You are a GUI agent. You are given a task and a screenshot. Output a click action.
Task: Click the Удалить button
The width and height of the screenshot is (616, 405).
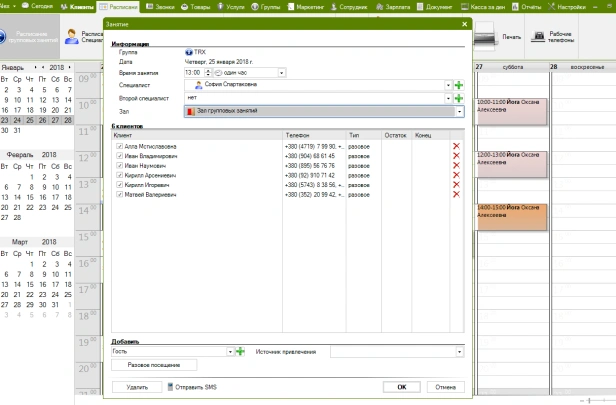click(137, 387)
